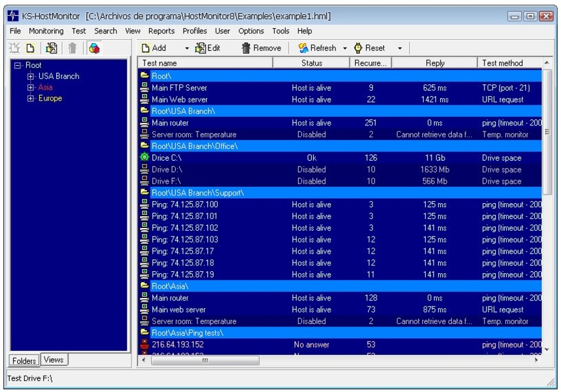Select the green Drice C:\ test icon
Screen dimensions: 561x392
pos(144,158)
